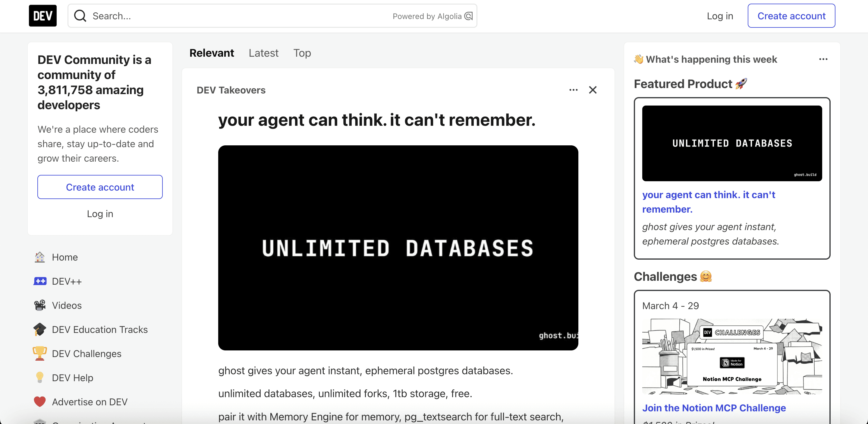The height and width of the screenshot is (424, 868).
Task: Open DEV Challenges trophy icon
Action: coord(40,353)
